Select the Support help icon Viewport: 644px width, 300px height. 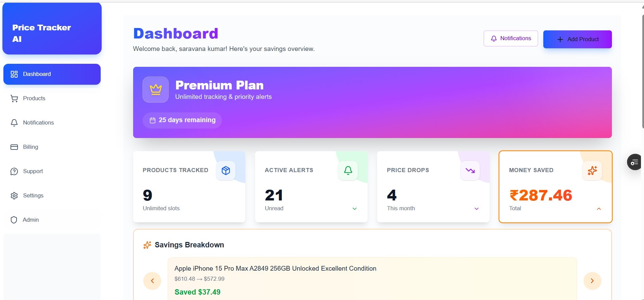point(14,171)
